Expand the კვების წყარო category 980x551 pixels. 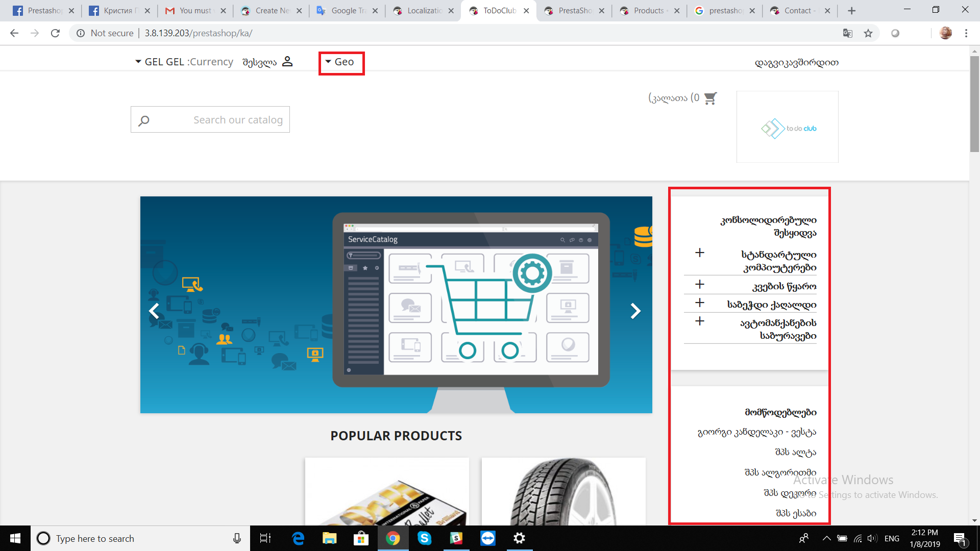pyautogui.click(x=700, y=284)
